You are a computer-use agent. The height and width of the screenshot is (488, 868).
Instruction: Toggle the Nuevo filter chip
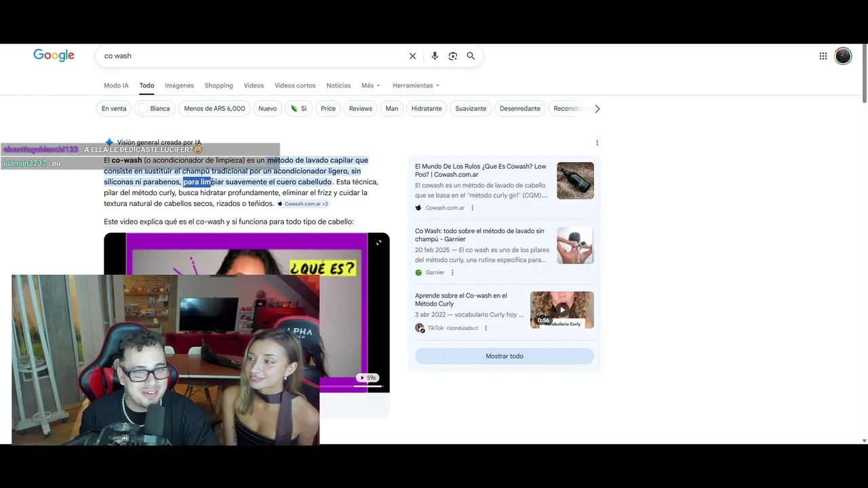(267, 108)
